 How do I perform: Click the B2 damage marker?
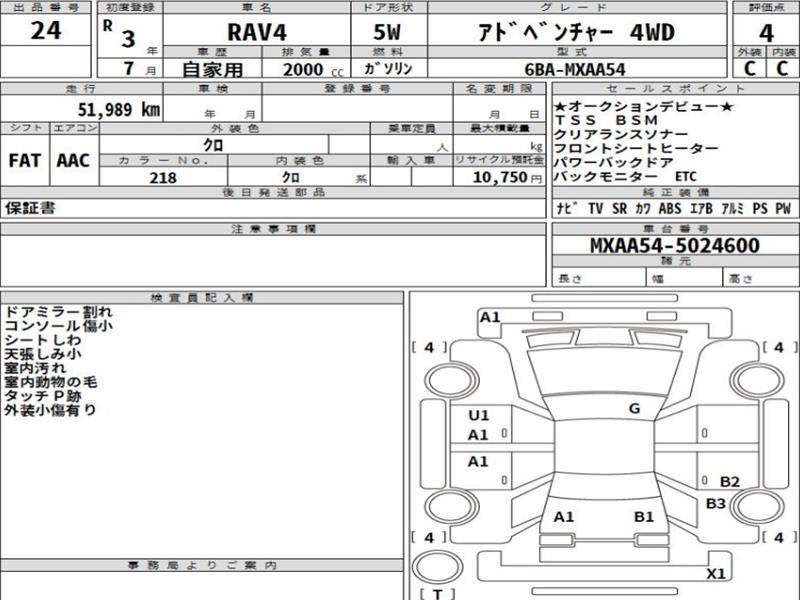tap(729, 482)
